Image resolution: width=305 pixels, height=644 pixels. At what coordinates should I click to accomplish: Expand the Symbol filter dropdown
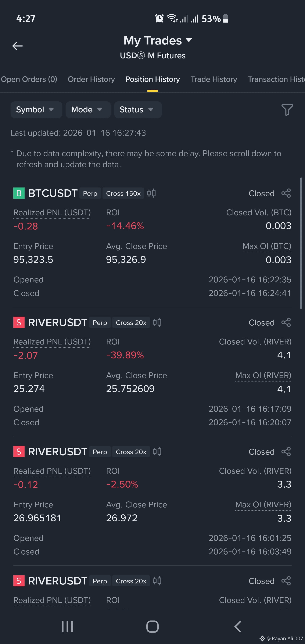click(36, 110)
